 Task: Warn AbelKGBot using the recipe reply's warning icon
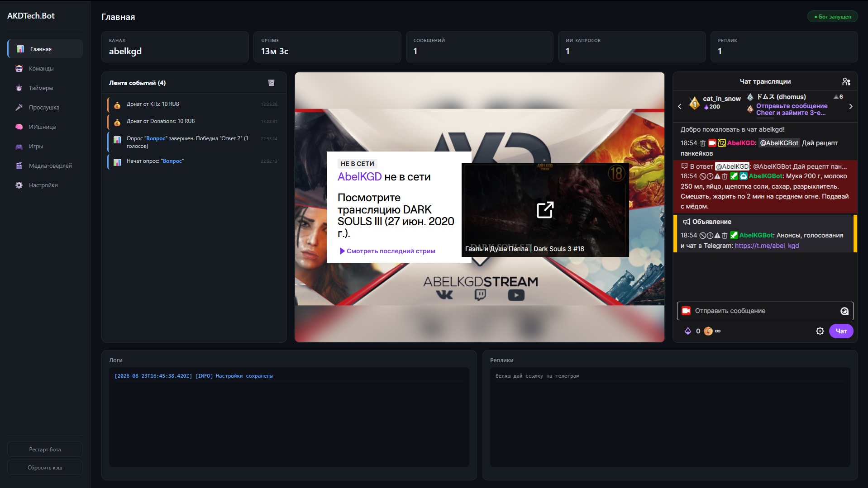pyautogui.click(x=717, y=176)
